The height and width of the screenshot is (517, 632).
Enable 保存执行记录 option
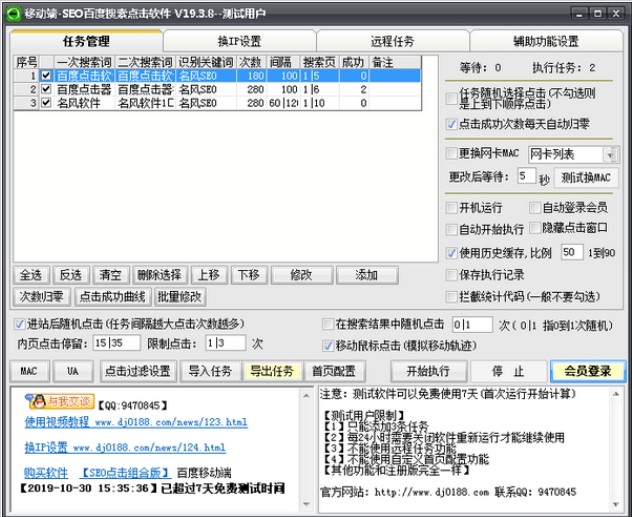click(452, 275)
